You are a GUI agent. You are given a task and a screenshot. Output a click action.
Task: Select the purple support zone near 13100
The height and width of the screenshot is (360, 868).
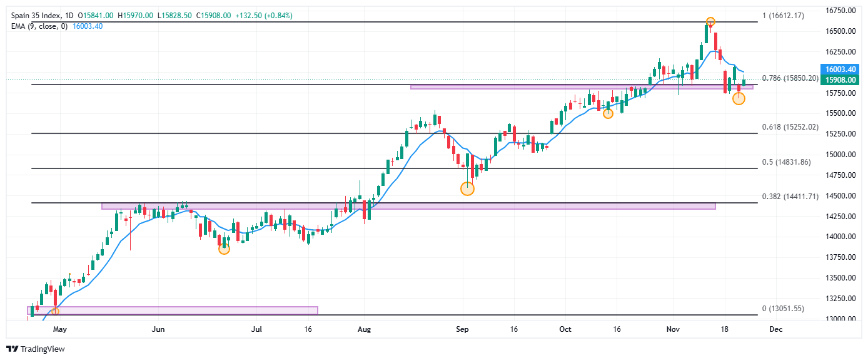pyautogui.click(x=173, y=310)
